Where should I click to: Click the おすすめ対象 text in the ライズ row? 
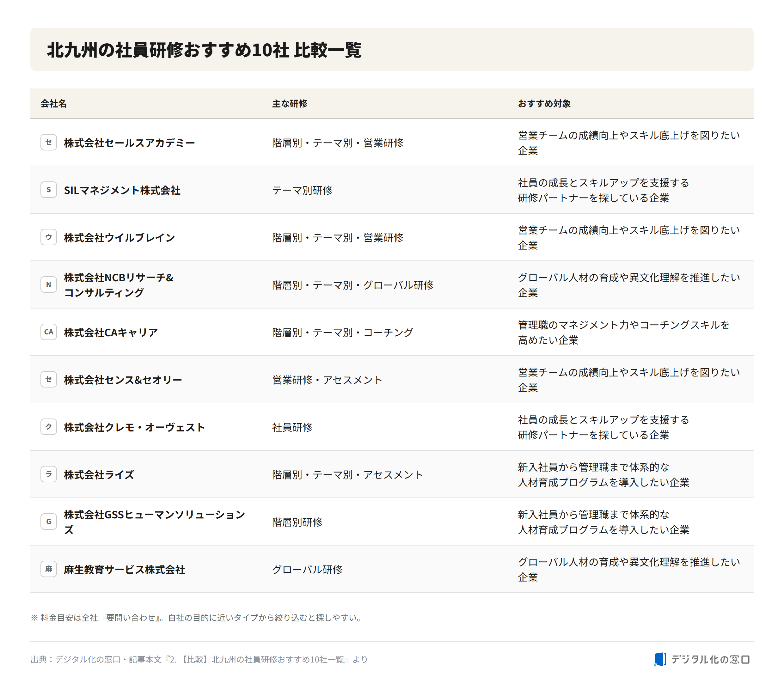click(604, 475)
